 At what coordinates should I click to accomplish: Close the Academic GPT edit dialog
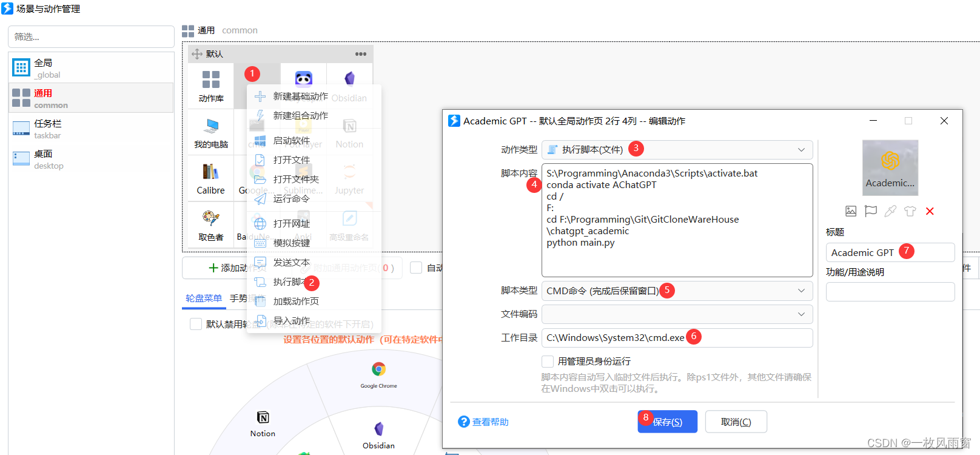[x=944, y=121]
